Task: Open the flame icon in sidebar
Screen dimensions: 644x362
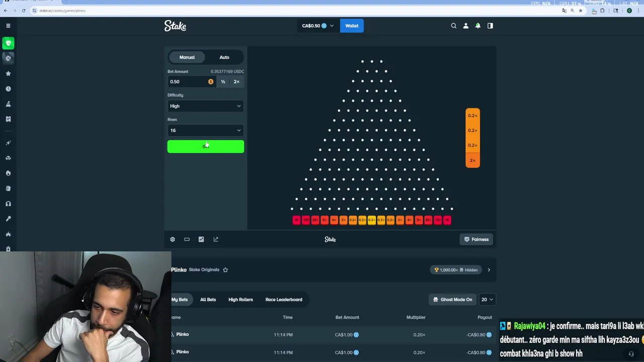Action: click(8, 173)
